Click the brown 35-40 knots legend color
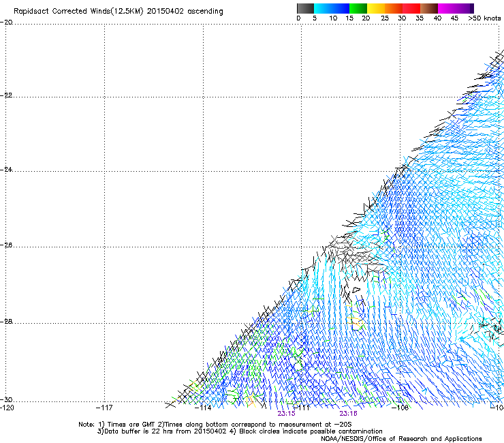Viewport: 504px width, 443px height. point(429,8)
